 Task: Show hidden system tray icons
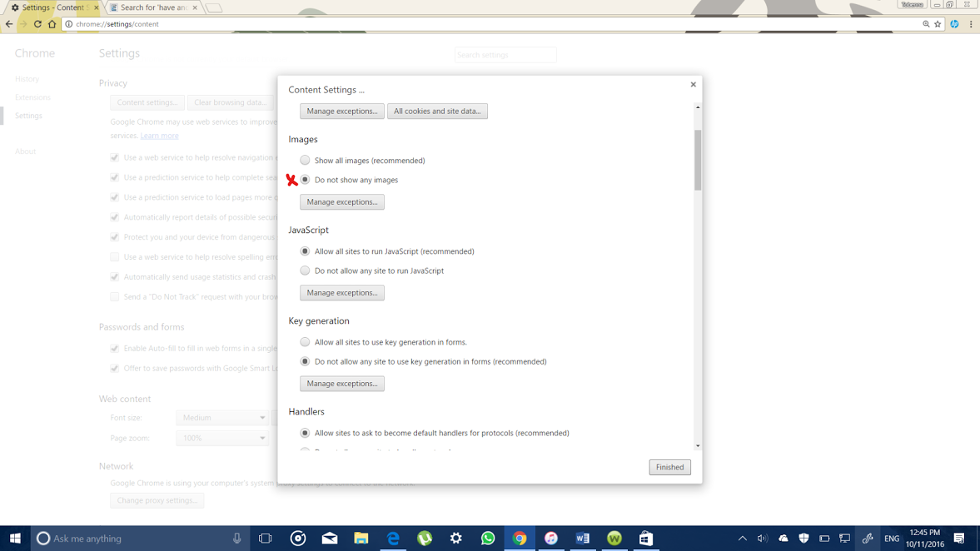pyautogui.click(x=742, y=539)
